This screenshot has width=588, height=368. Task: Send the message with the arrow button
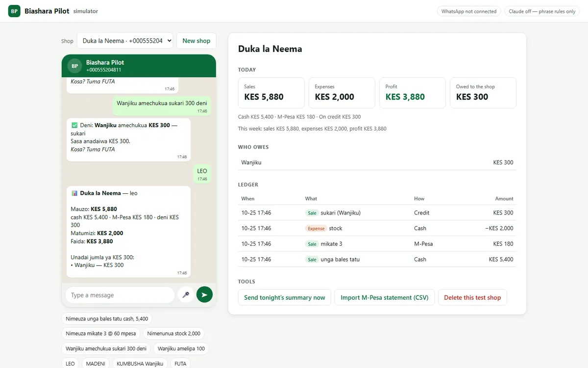[204, 295]
